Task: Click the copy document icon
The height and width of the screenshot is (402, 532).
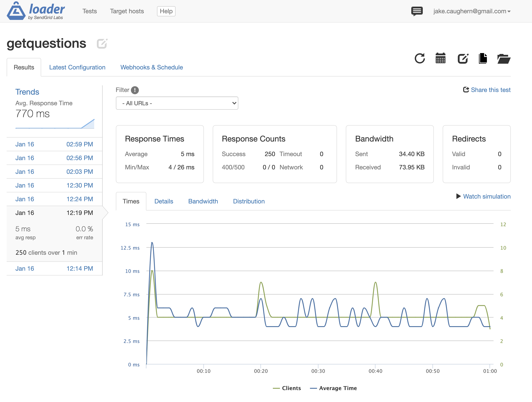Action: pos(483,58)
